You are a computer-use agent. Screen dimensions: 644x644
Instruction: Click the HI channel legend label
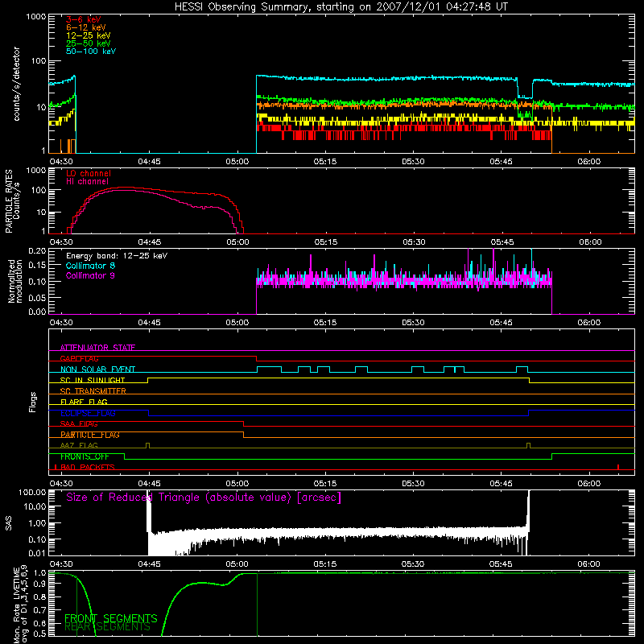tap(88, 182)
